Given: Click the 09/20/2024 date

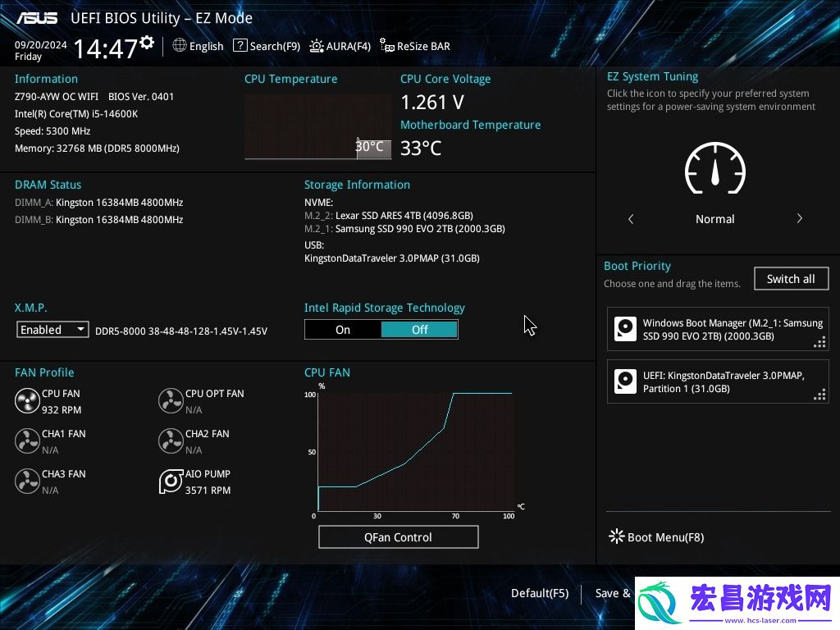Looking at the screenshot, I should tap(41, 45).
